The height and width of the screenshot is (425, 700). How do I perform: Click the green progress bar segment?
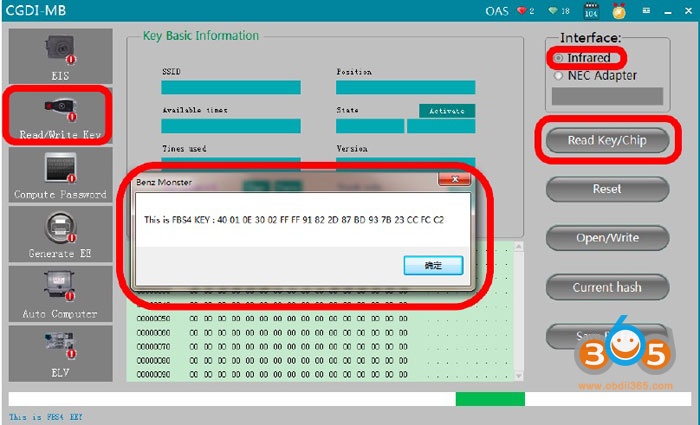click(490, 399)
